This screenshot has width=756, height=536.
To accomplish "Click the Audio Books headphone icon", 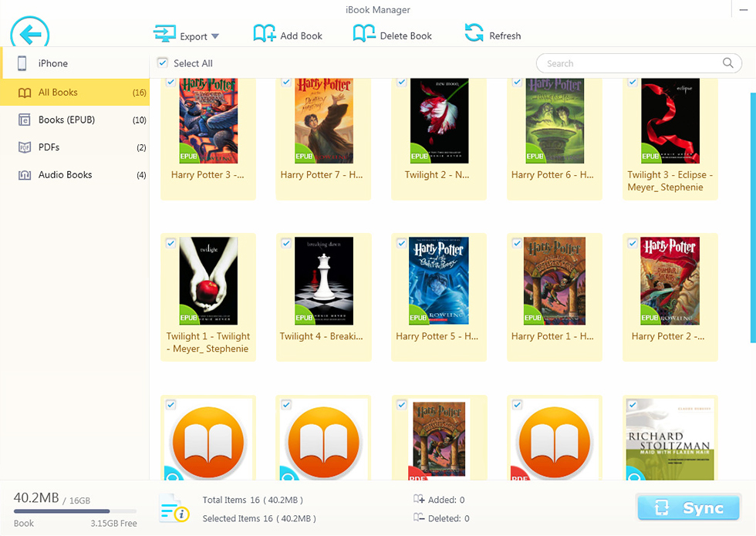I will click(24, 175).
